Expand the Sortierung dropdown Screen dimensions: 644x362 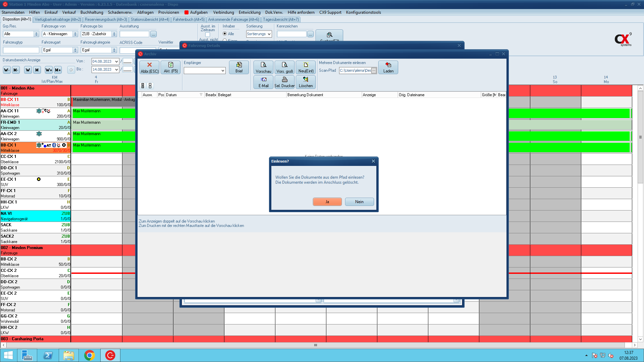[x=269, y=34]
